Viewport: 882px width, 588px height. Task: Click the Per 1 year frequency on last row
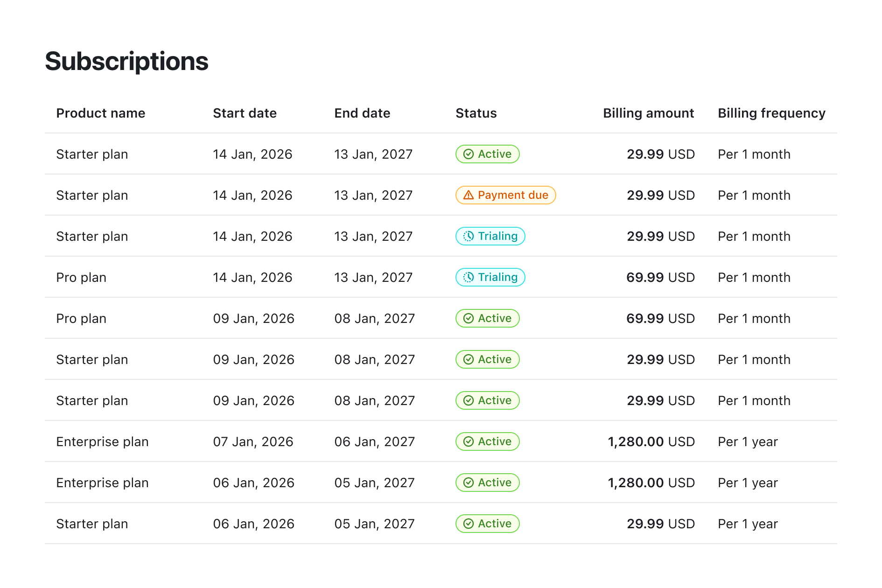(748, 524)
